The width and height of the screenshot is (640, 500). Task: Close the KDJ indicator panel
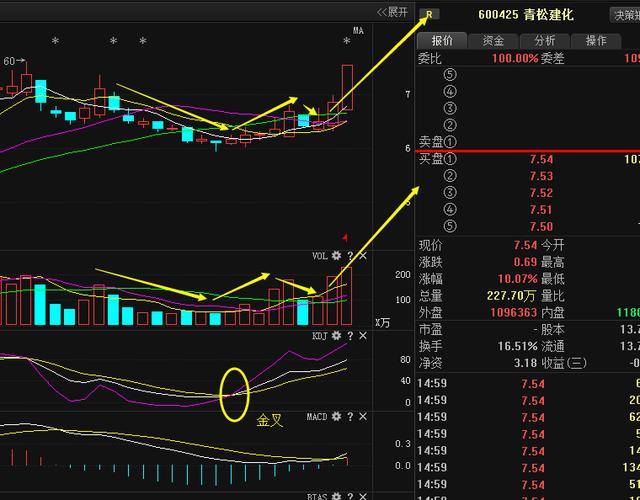click(363, 337)
